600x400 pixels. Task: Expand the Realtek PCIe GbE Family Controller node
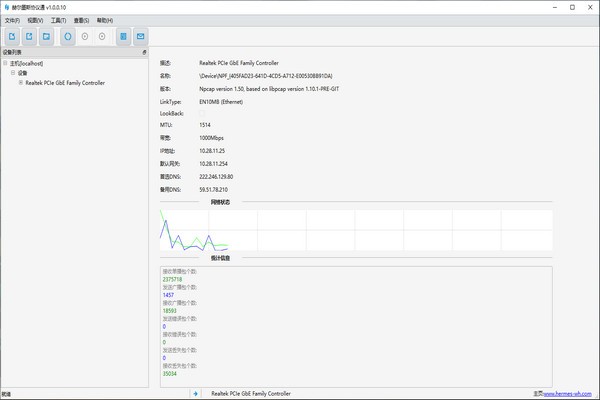coord(21,83)
